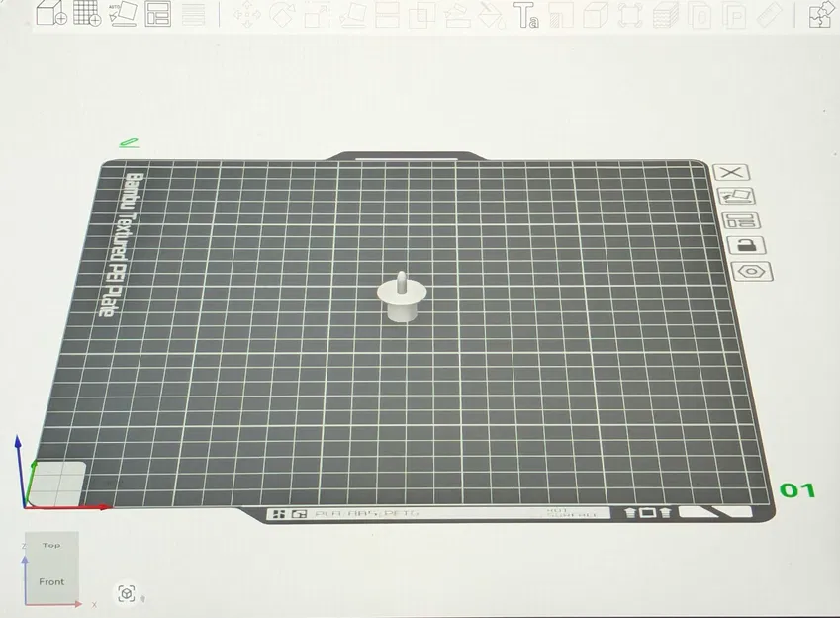Auto orient objects from the top toolbar
Viewport: 840px width, 618px height.
123,14
